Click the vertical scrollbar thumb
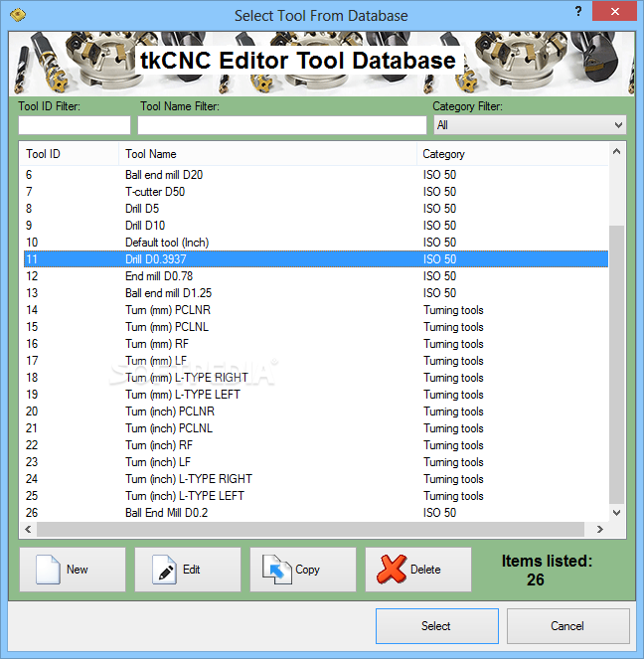The height and width of the screenshot is (659, 644). tap(616, 364)
